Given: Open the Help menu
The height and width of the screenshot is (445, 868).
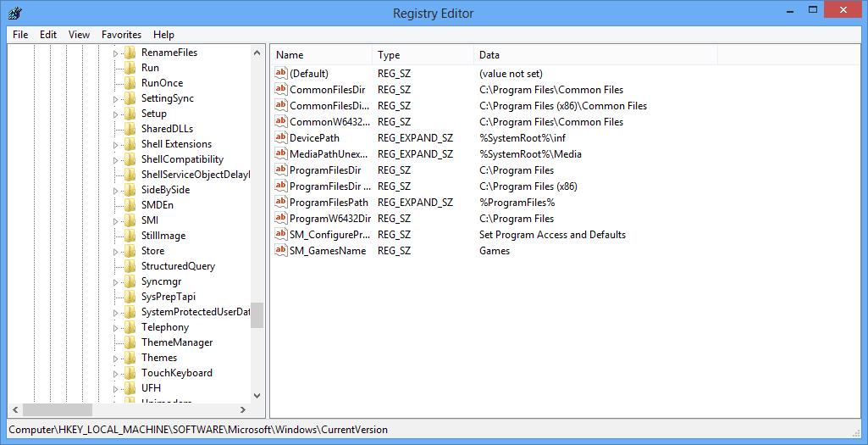Looking at the screenshot, I should pos(163,35).
